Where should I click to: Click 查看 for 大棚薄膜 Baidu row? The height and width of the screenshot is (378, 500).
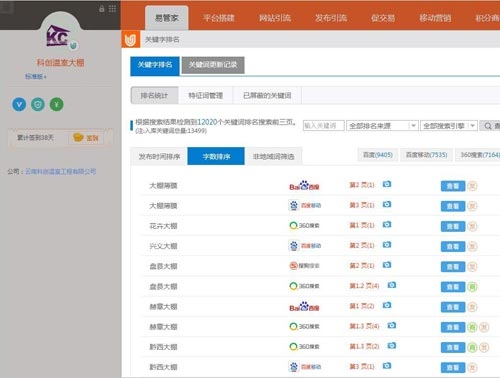453,186
